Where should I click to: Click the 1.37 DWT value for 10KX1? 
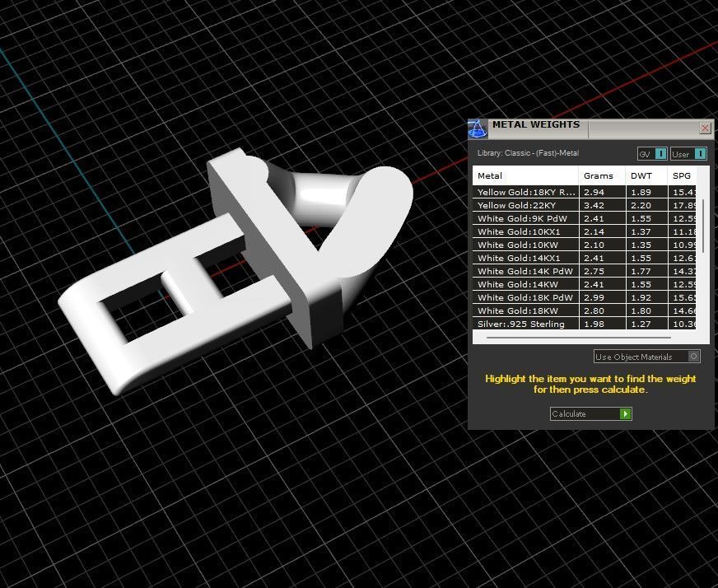pos(641,231)
